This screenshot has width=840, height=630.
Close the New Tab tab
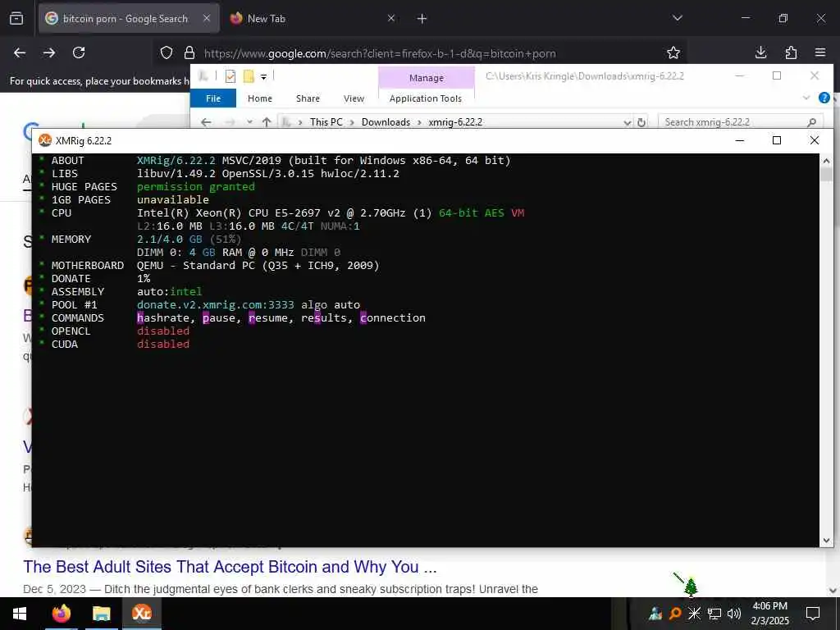(x=391, y=18)
